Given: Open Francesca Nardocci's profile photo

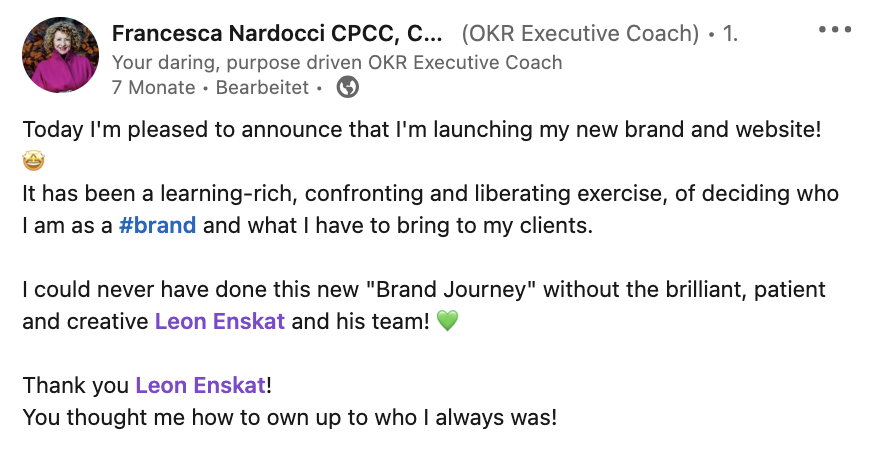Looking at the screenshot, I should pyautogui.click(x=60, y=54).
